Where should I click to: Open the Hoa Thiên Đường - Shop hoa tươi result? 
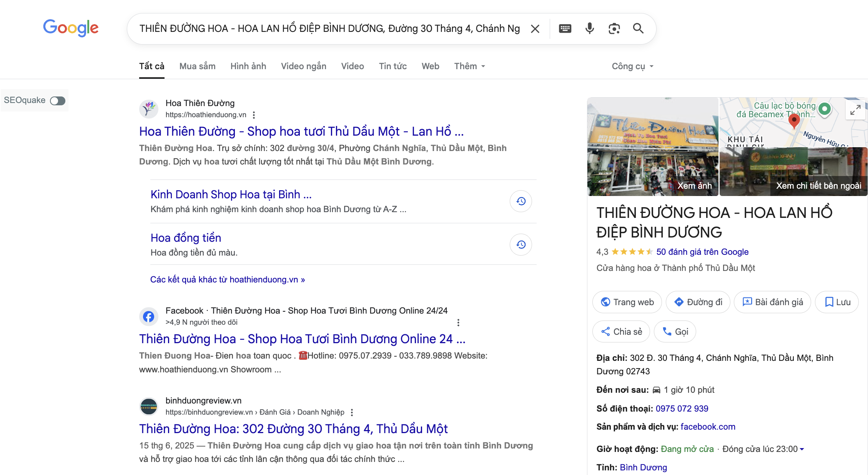coord(301,131)
